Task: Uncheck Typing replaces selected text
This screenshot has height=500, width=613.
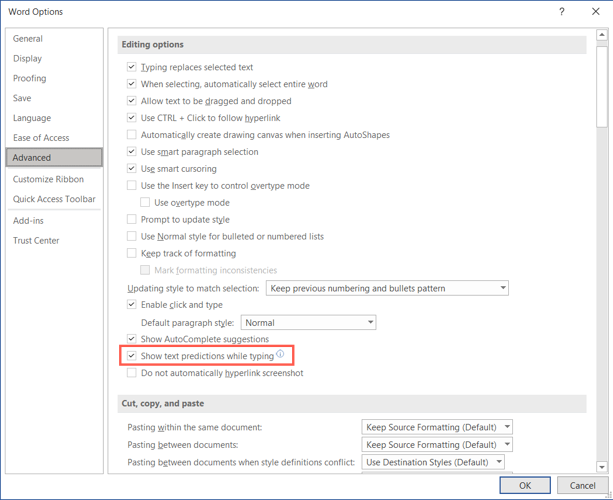Action: pos(132,67)
